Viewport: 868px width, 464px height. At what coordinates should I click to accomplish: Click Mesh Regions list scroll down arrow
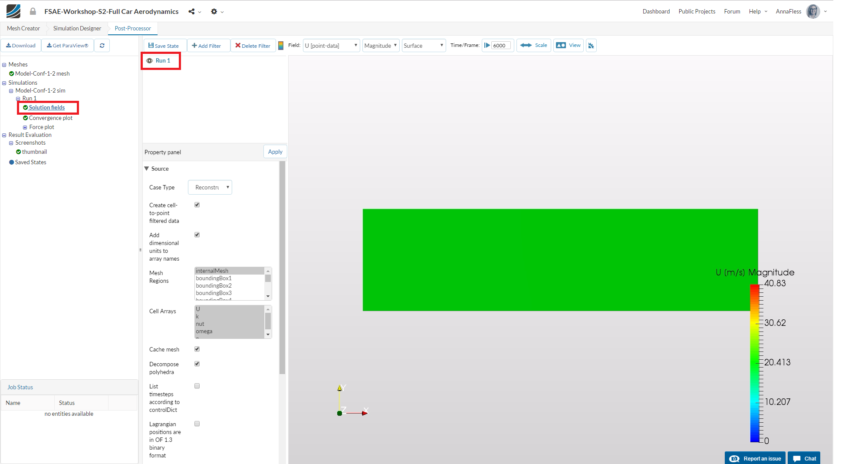click(x=268, y=296)
